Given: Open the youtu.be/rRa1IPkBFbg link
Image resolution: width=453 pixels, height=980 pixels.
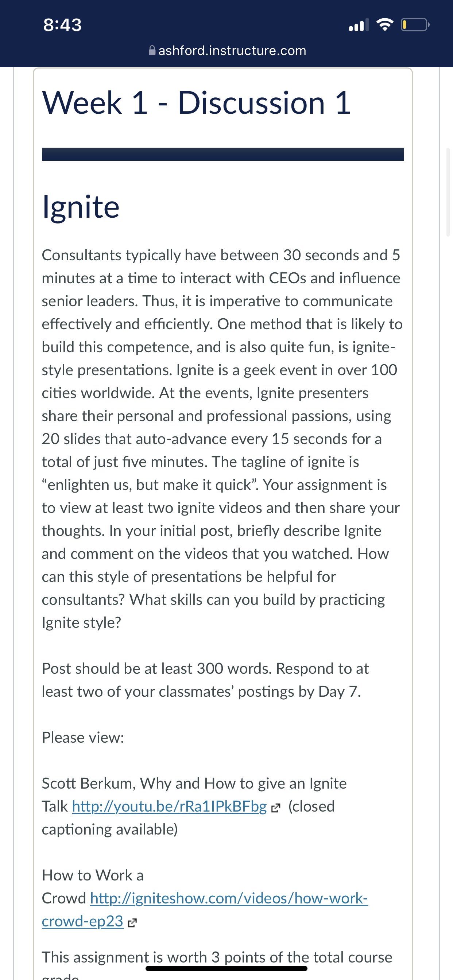Looking at the screenshot, I should [169, 806].
